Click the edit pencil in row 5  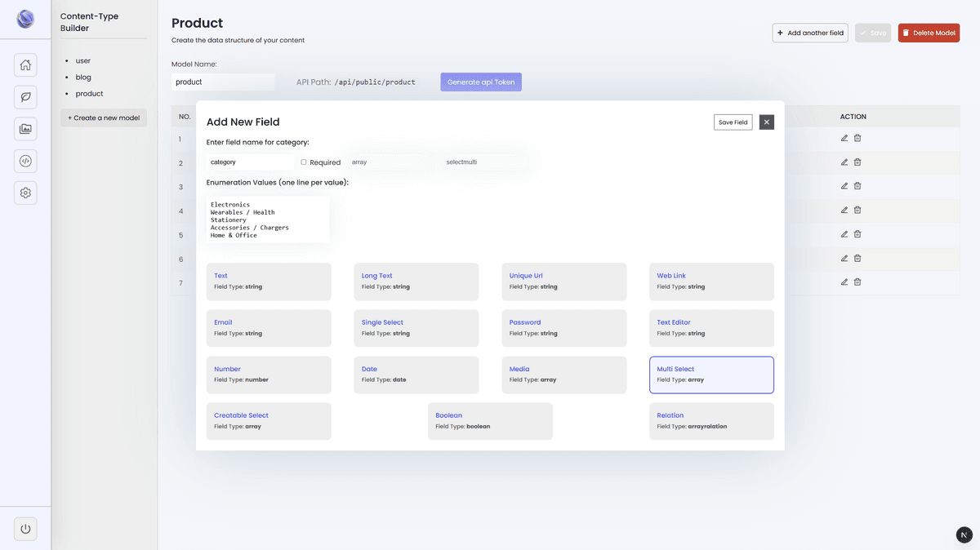click(844, 234)
